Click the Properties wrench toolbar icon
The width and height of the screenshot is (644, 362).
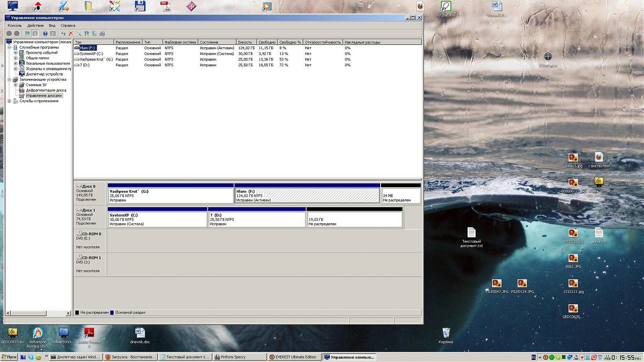[x=78, y=34]
